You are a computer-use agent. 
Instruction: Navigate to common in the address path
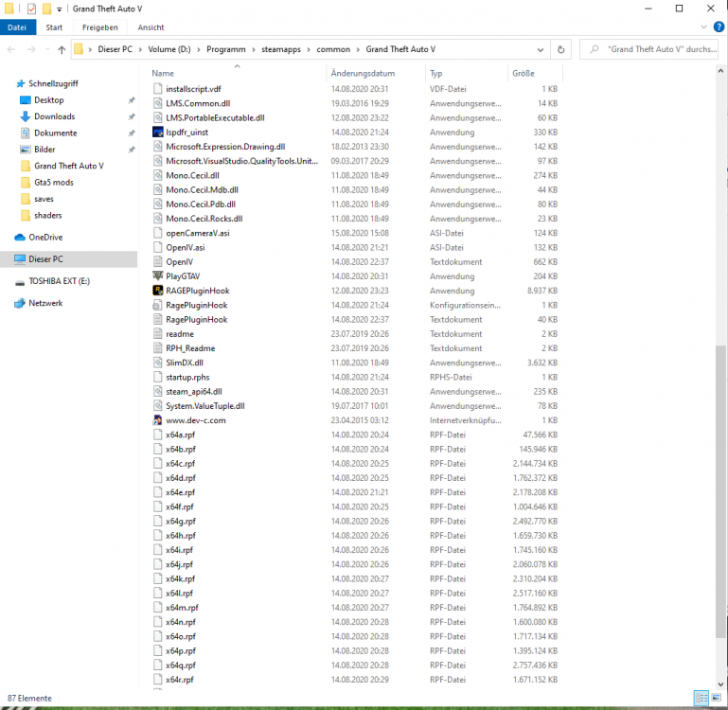[333, 49]
